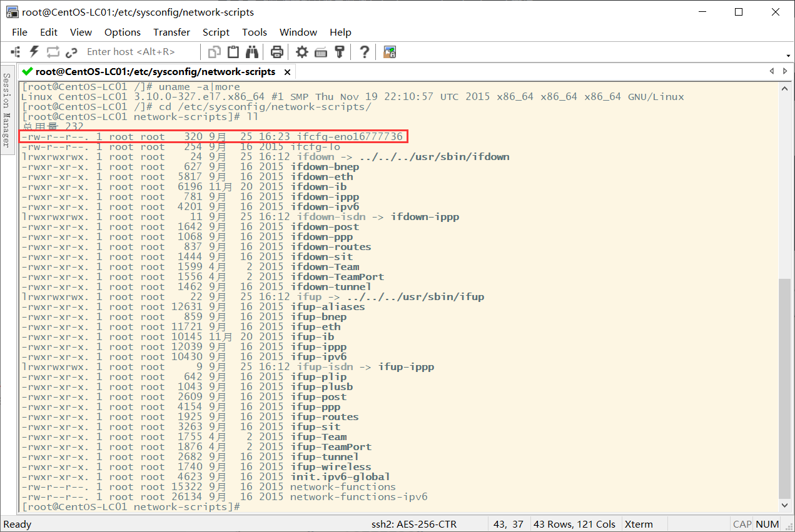Click the ifup-aliases script name
This screenshot has height=532, width=795.
point(328,307)
